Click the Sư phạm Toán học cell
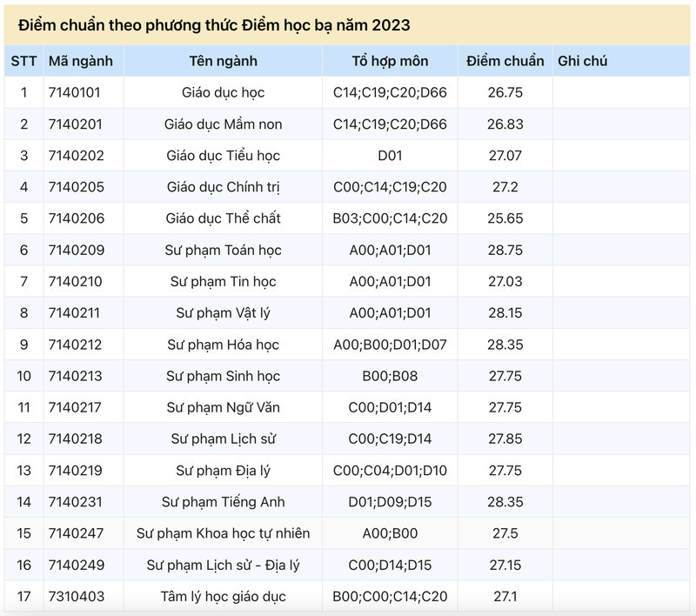 [223, 251]
